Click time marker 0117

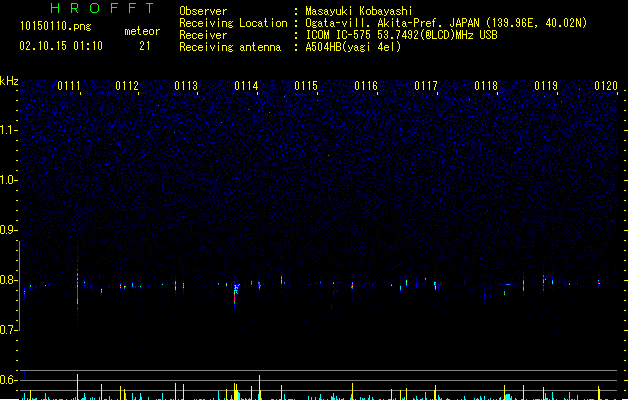(426, 86)
